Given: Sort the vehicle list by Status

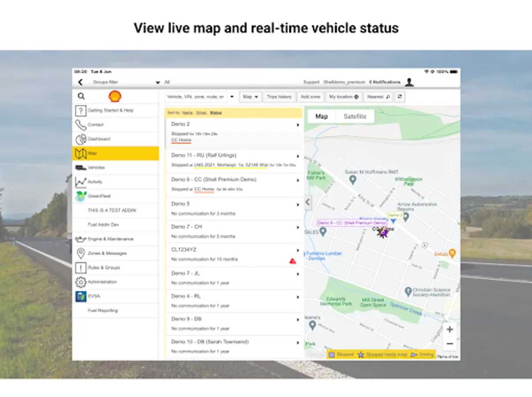Looking at the screenshot, I should pyautogui.click(x=216, y=113).
